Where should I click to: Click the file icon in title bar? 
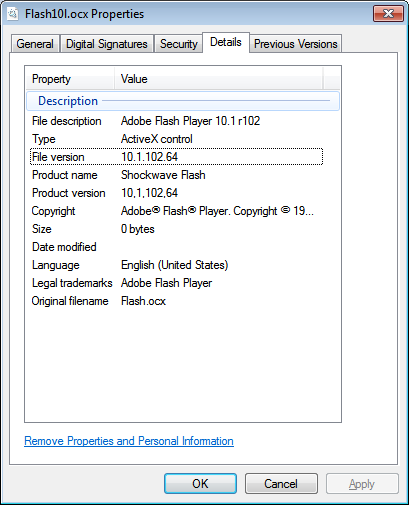coord(13,14)
